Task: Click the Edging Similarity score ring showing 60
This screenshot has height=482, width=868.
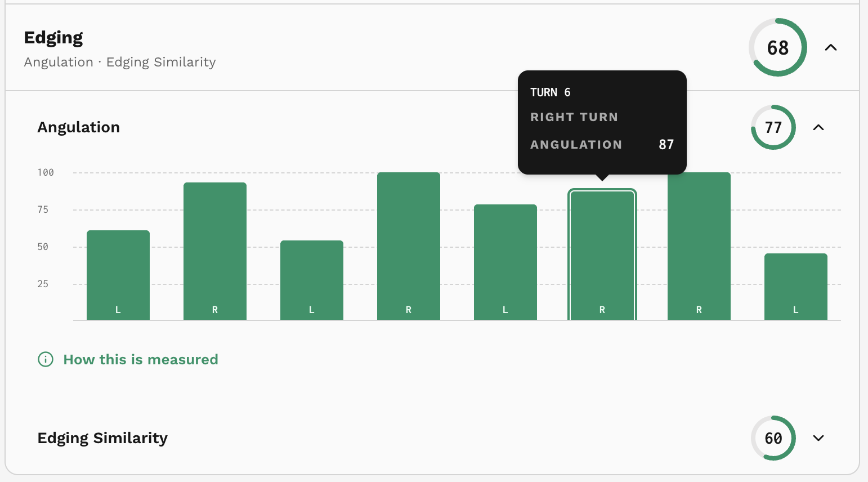Action: pyautogui.click(x=773, y=438)
